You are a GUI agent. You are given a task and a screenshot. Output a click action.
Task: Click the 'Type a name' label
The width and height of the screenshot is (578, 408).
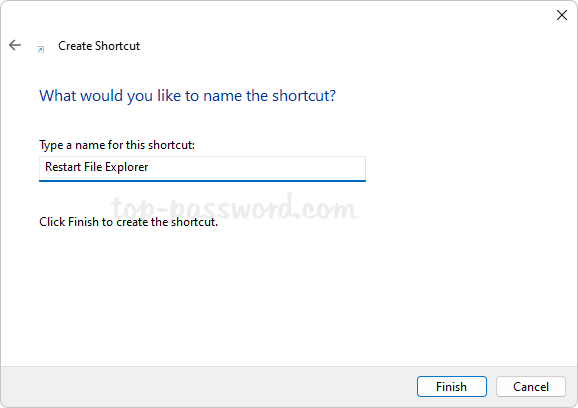[117, 145]
